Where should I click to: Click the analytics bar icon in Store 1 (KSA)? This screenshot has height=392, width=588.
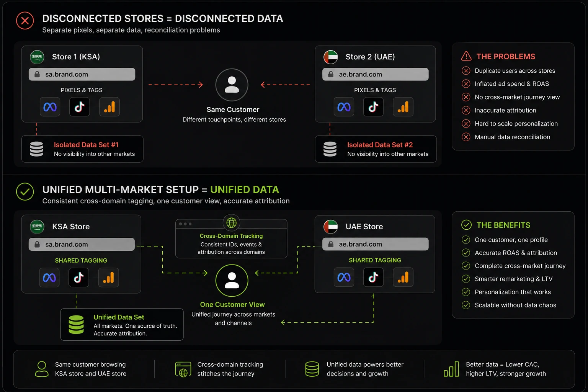[109, 107]
